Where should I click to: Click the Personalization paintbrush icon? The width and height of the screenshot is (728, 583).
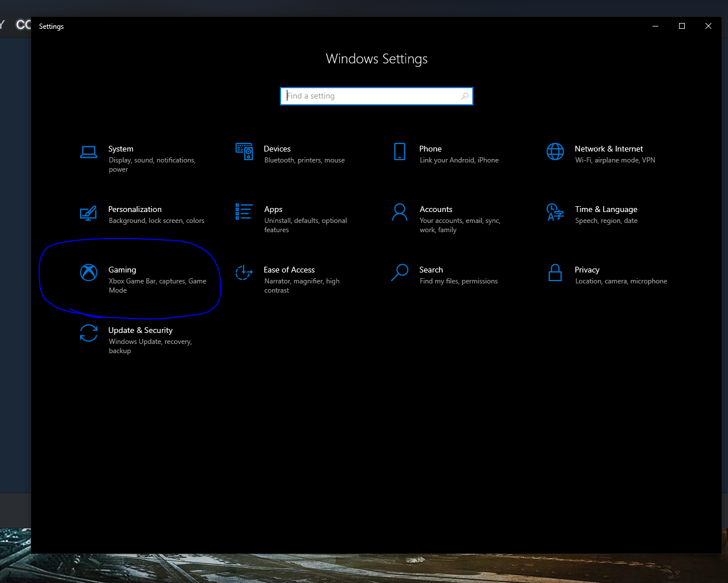point(89,213)
